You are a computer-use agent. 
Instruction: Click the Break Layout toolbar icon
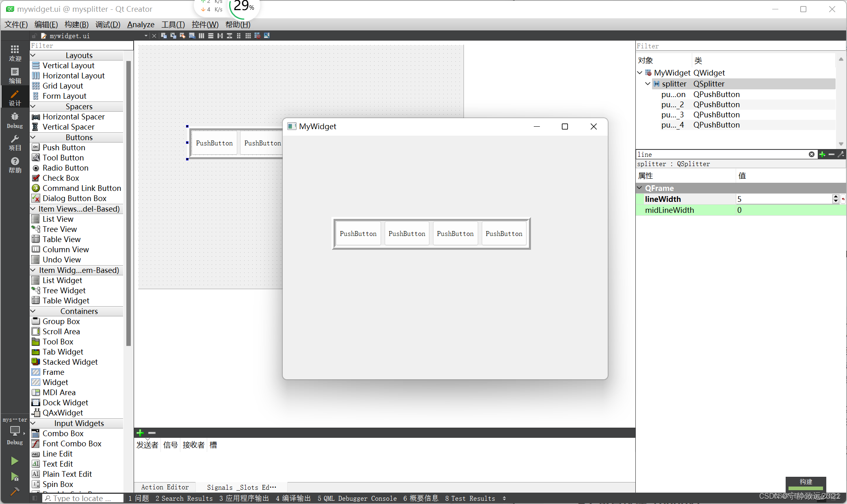[257, 36]
